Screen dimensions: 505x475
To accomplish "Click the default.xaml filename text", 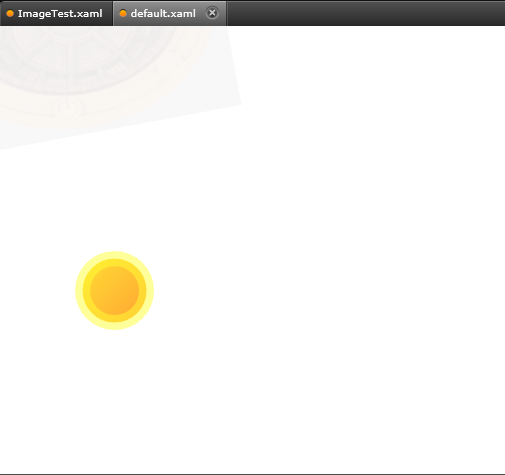I will 163,13.
